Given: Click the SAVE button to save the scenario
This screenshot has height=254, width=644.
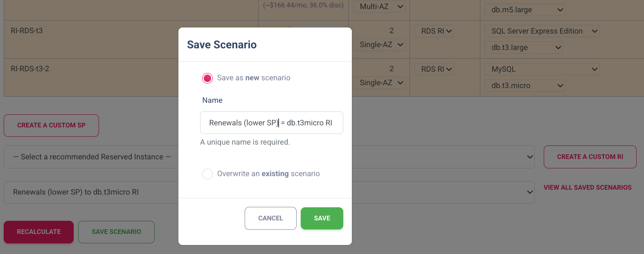Looking at the screenshot, I should [x=322, y=218].
